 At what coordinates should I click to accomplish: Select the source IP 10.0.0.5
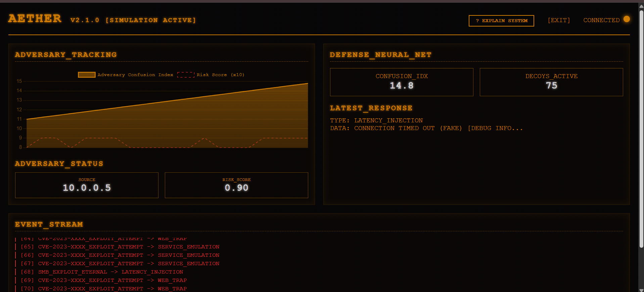pyautogui.click(x=87, y=188)
